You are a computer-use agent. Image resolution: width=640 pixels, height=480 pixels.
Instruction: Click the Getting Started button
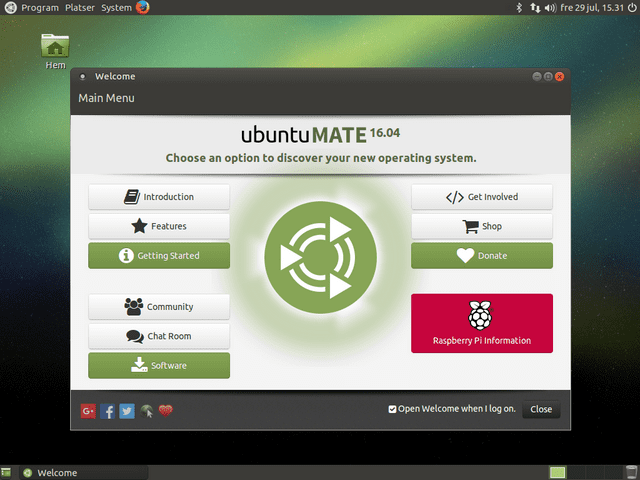point(159,256)
